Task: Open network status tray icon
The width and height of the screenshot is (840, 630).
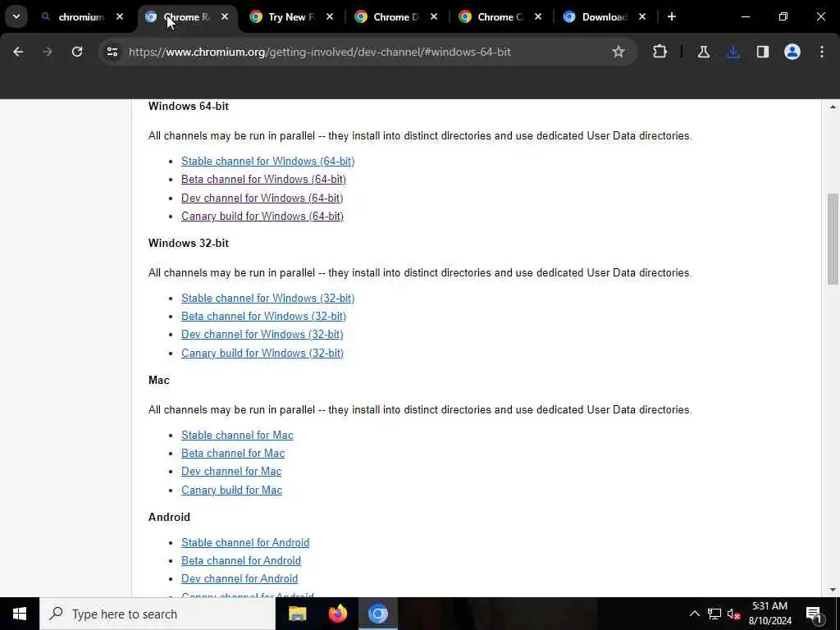Action: pyautogui.click(x=714, y=614)
